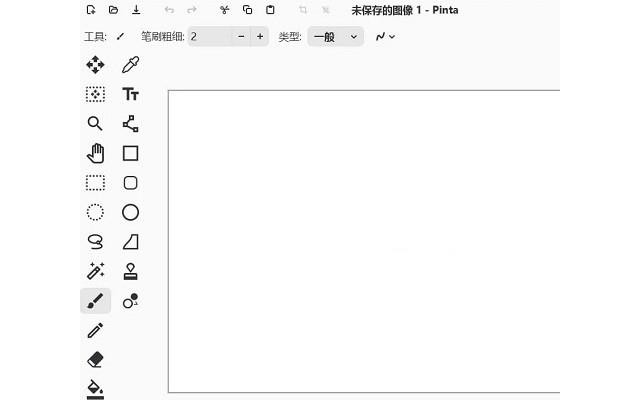Save the image using the download-arrow icon
The height and width of the screenshot is (400, 640).
pyautogui.click(x=136, y=10)
